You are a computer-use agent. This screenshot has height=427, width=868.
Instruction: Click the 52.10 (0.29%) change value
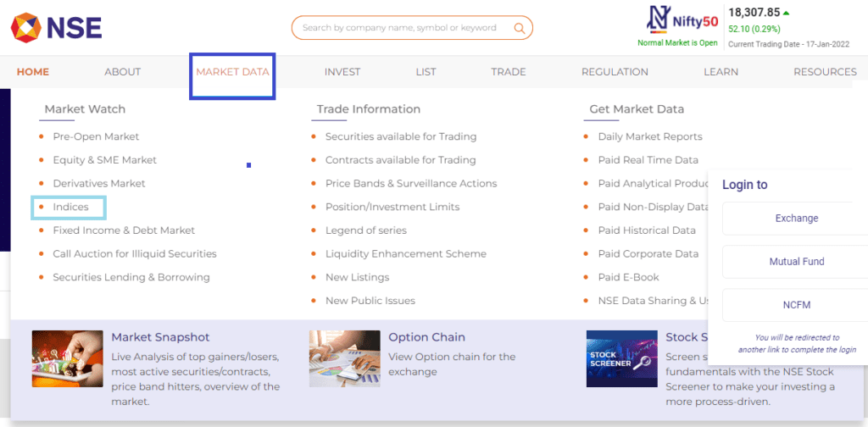(754, 29)
